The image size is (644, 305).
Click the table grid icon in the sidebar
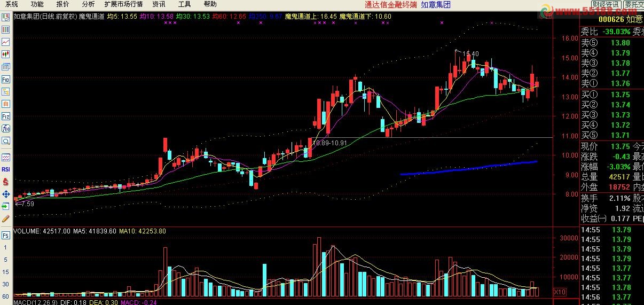6,29
